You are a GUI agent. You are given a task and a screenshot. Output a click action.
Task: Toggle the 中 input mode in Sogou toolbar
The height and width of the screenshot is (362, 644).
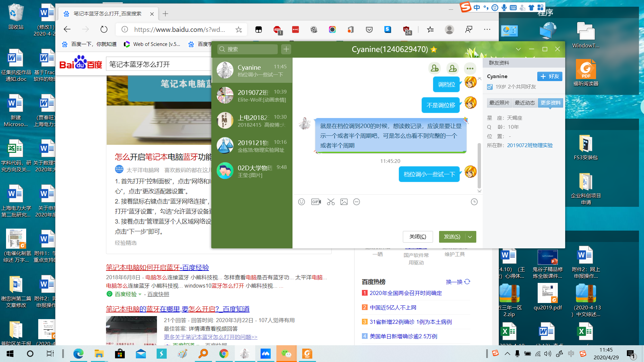tap(477, 7)
